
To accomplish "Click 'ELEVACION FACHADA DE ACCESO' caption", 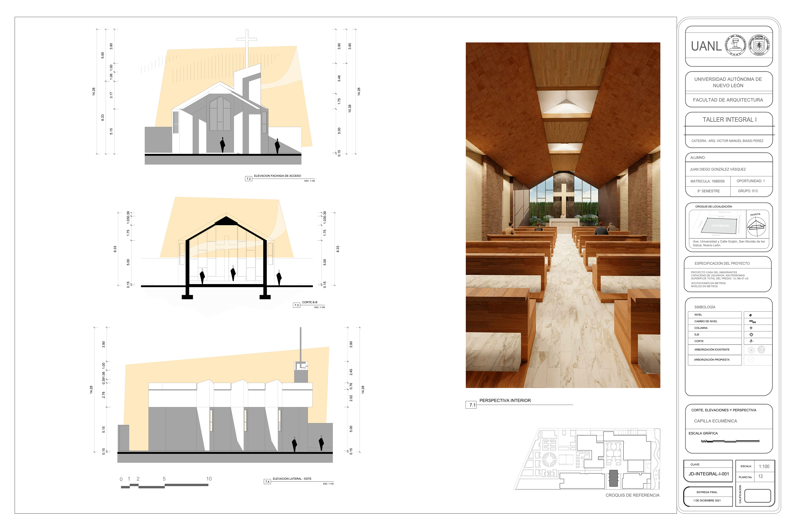I will click(x=277, y=176).
